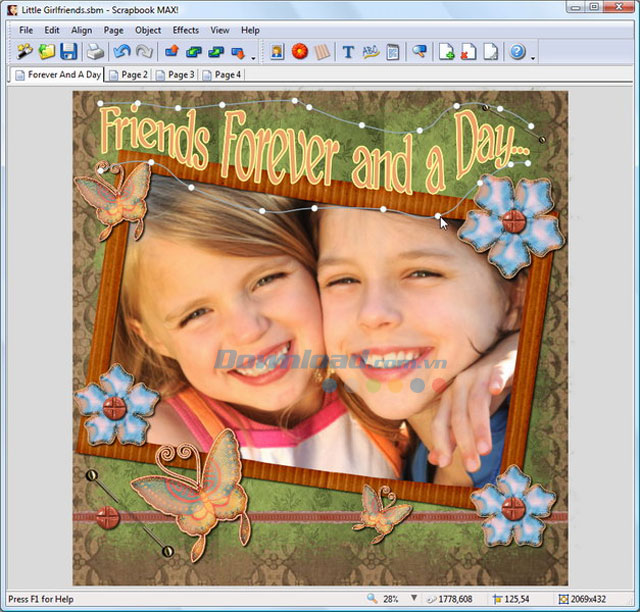The image size is (640, 612).
Task: Open the Effects menu
Action: pyautogui.click(x=185, y=30)
